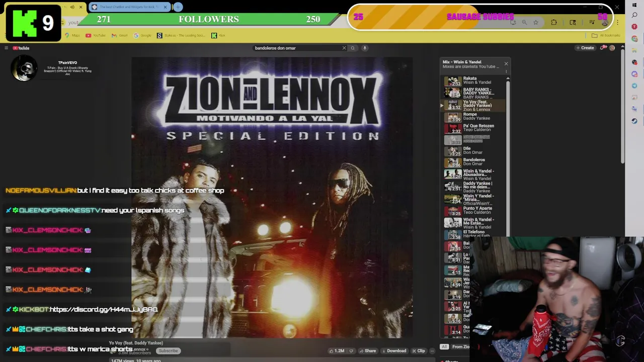Viewport: 644px width, 362px height.
Task: Open Windows Search in the taskbar
Action: click(x=634, y=16)
